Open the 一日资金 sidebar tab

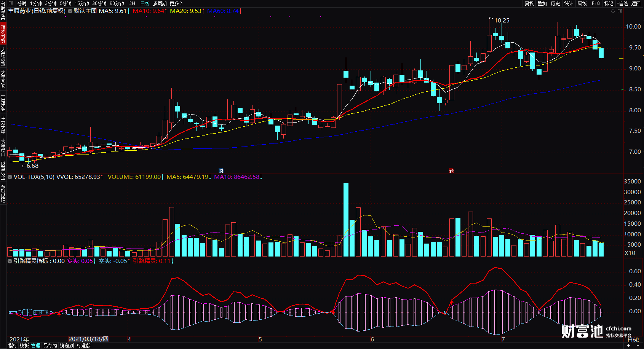(x=3, y=102)
